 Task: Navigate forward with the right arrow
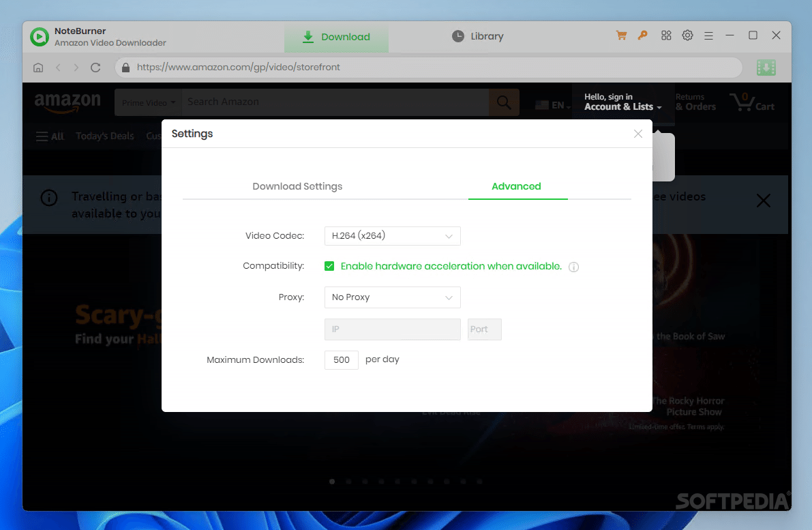tap(76, 68)
